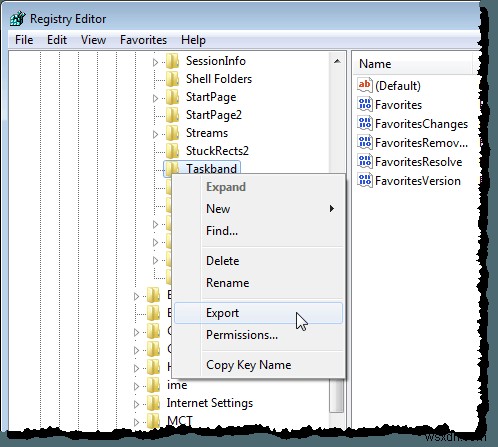The image size is (498, 447).
Task: Click the FavoritesResolve binary value icon
Action: point(365,161)
